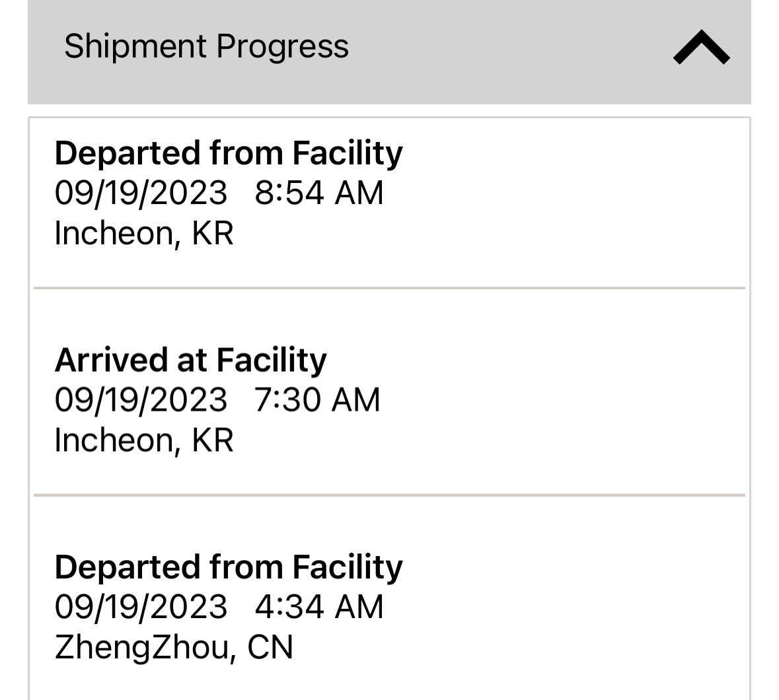
Task: Click the divider below the 8:54 AM entry
Action: pos(389,288)
